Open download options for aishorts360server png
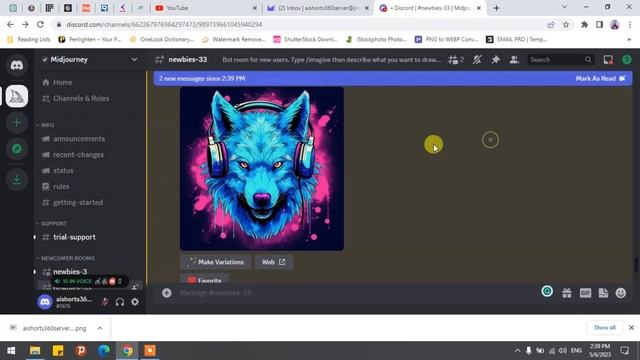The image size is (640, 360). [x=100, y=328]
